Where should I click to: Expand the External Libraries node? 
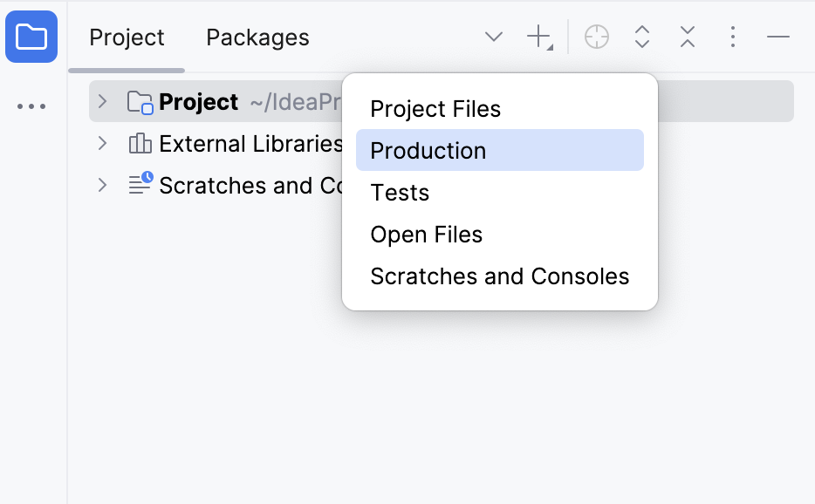point(102,143)
